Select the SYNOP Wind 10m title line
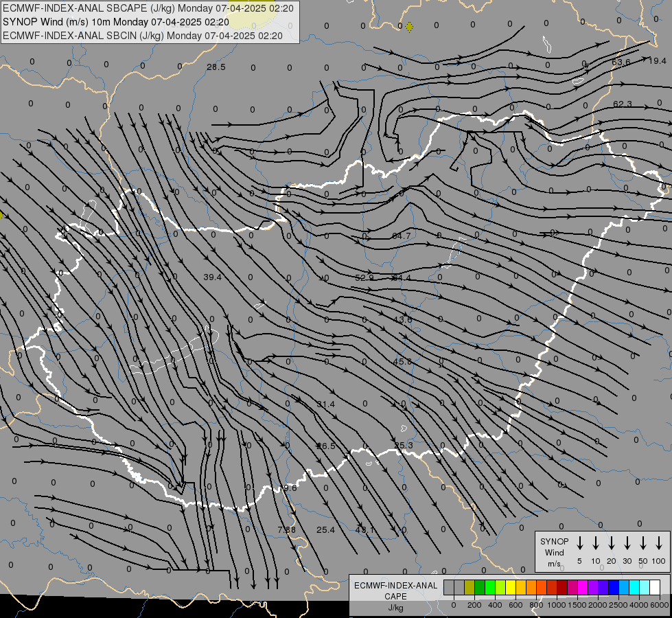The width and height of the screenshot is (672, 618). [116, 22]
